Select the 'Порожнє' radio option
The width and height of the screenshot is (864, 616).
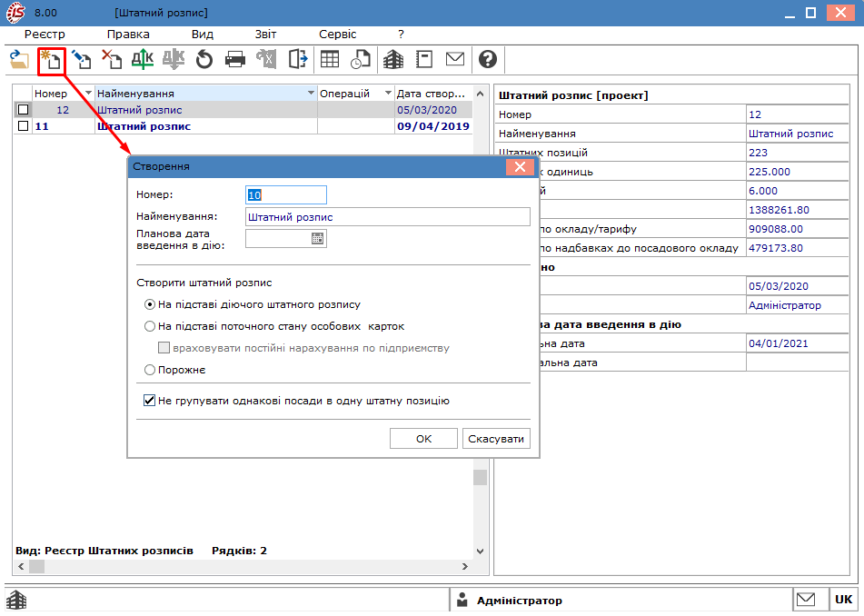[150, 371]
